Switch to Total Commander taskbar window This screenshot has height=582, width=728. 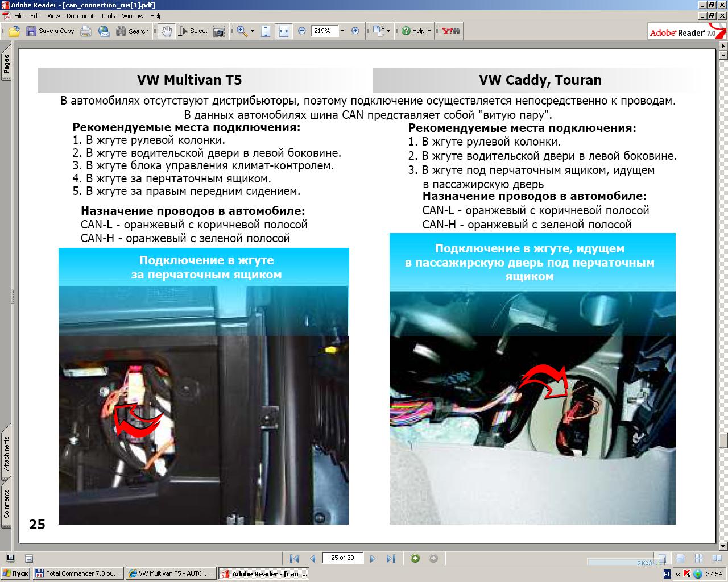(78, 573)
